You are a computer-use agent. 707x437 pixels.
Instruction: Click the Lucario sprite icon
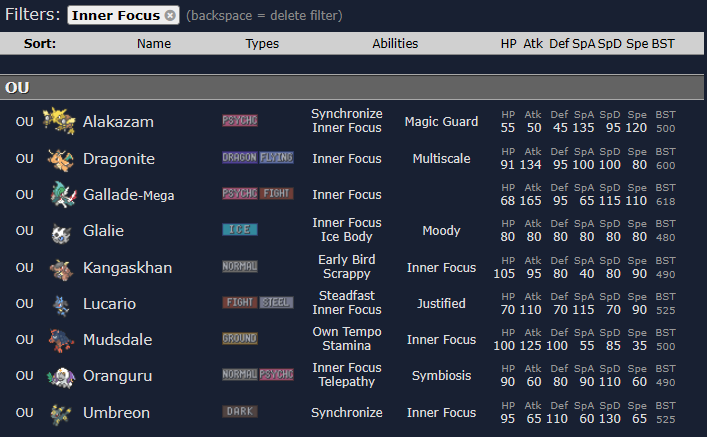click(61, 305)
